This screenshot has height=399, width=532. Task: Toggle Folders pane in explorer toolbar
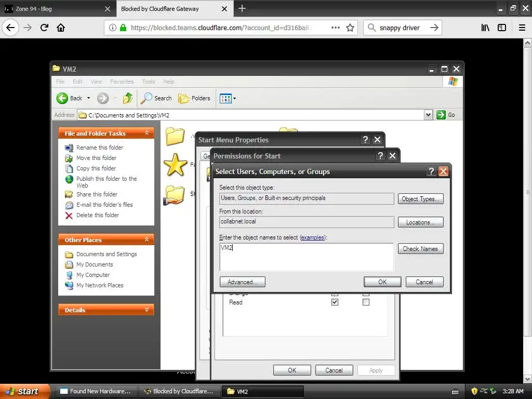click(x=194, y=98)
